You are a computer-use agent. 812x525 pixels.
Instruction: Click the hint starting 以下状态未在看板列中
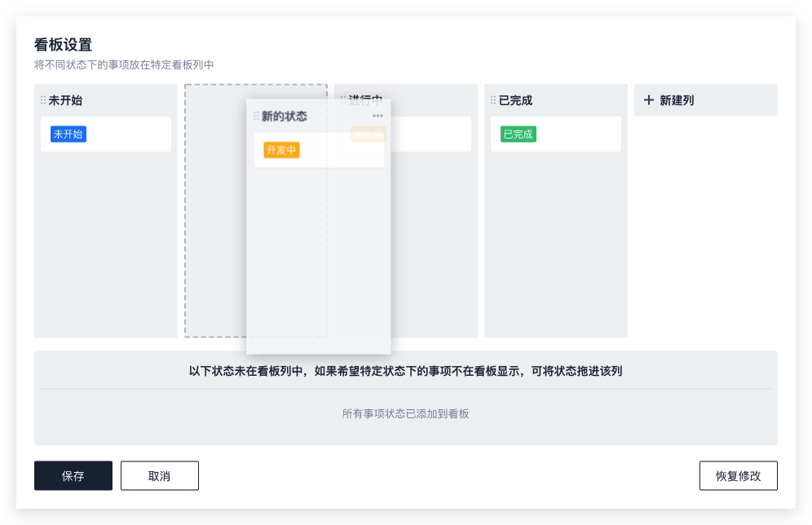[x=405, y=371]
